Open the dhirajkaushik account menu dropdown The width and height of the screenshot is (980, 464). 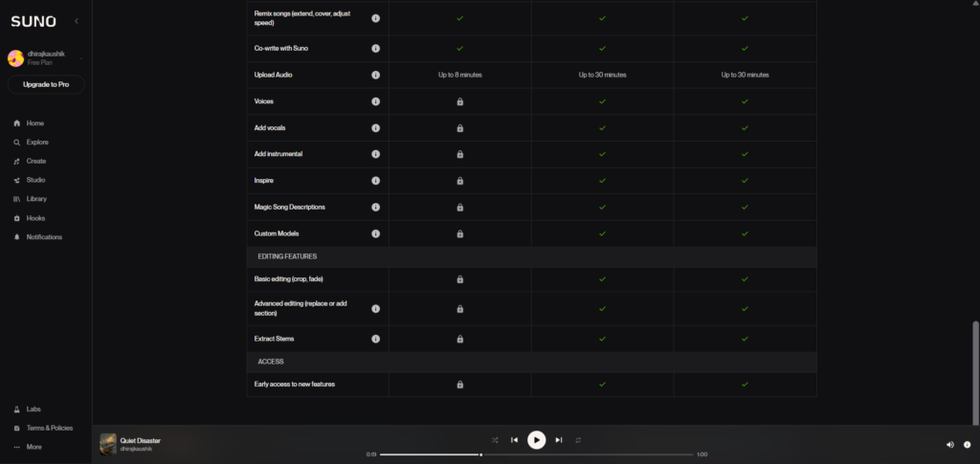[81, 58]
